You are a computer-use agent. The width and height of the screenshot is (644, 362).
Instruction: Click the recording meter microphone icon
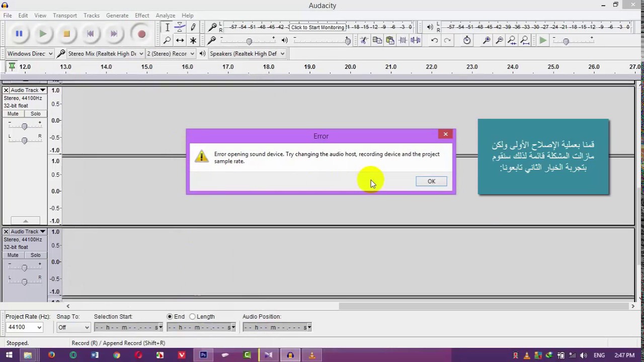tap(213, 27)
